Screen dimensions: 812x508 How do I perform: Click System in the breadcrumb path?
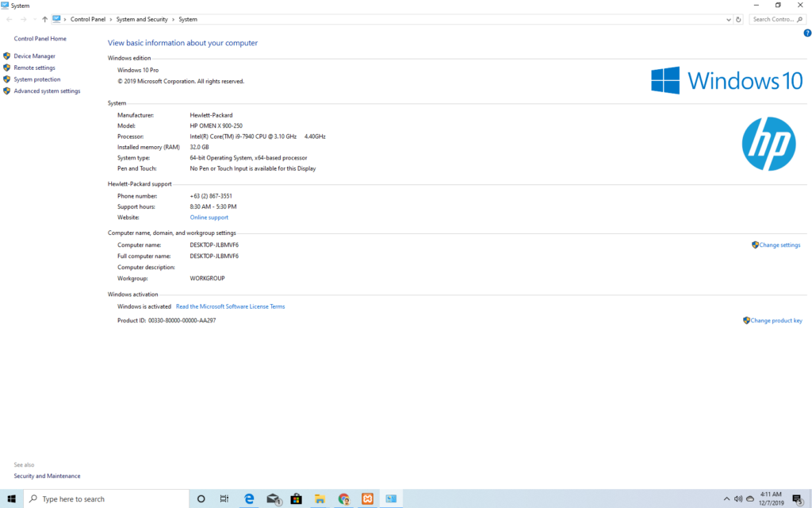tap(188, 19)
